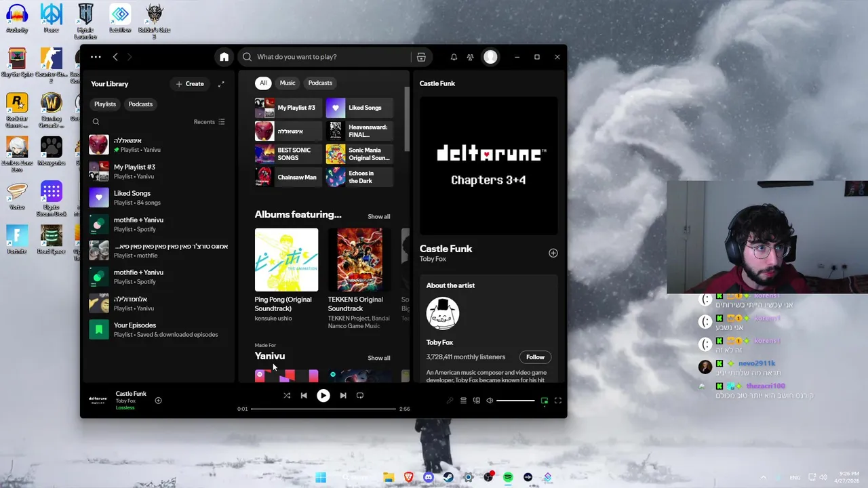Open Brave browser from the taskbar
Screen dimensions: 868x488
click(408, 477)
